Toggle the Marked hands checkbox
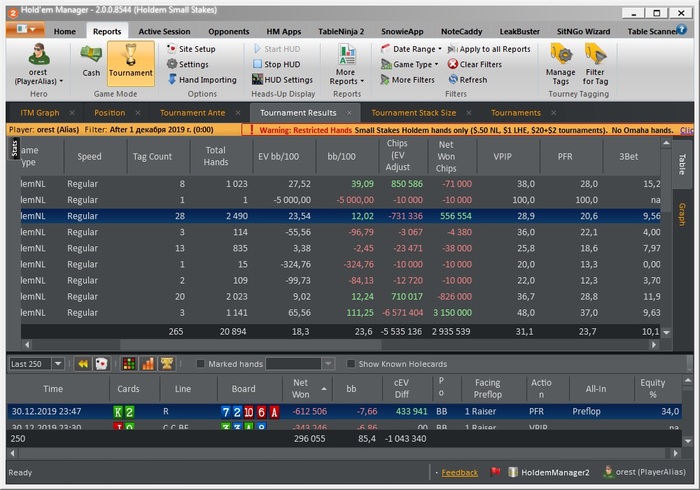The width and height of the screenshot is (700, 490). [200, 364]
